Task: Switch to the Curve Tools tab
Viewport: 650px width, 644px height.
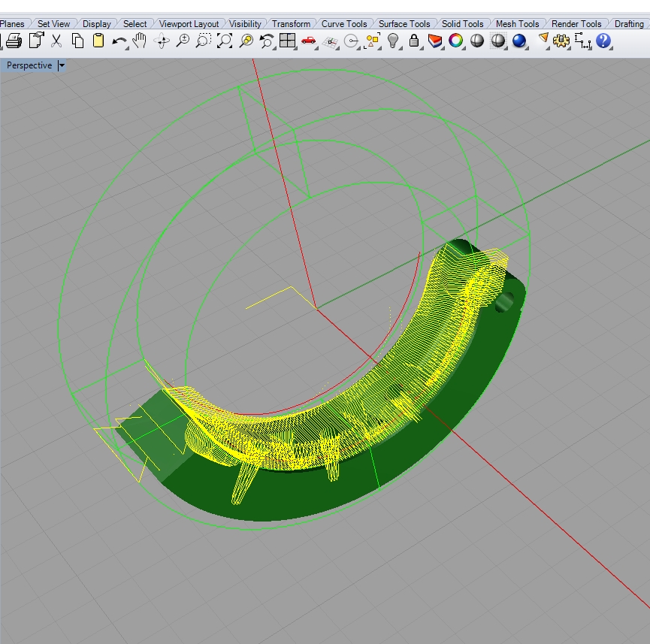Action: click(x=343, y=24)
